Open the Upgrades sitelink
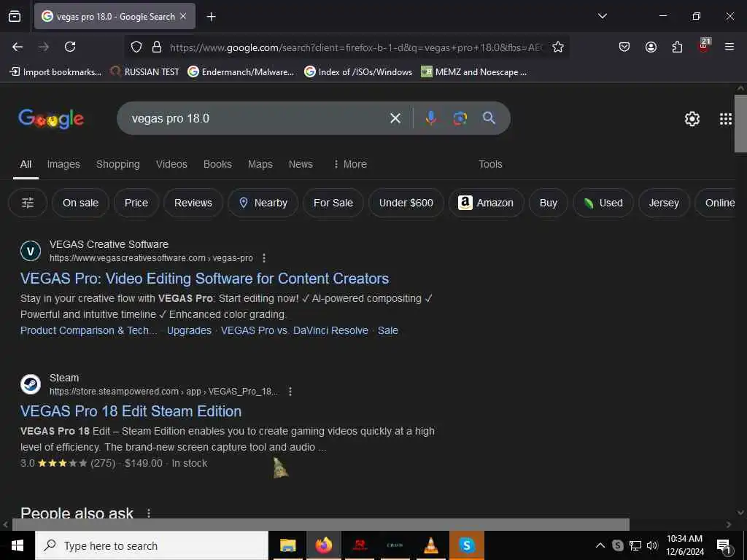 click(x=189, y=330)
